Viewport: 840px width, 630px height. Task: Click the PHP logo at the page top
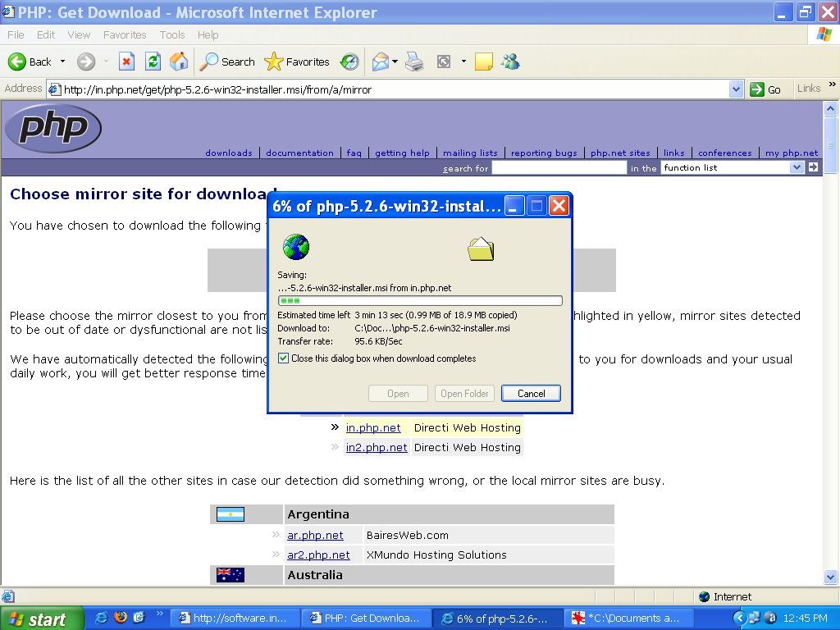coord(52,128)
